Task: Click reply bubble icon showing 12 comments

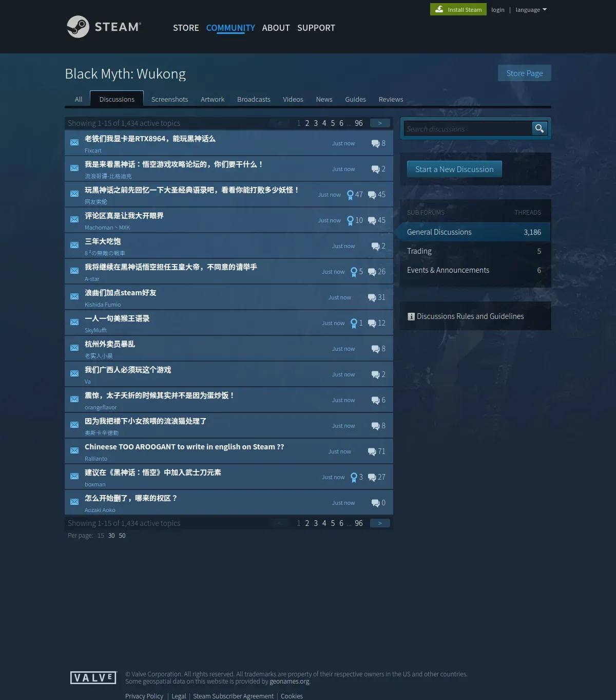Action: point(372,324)
